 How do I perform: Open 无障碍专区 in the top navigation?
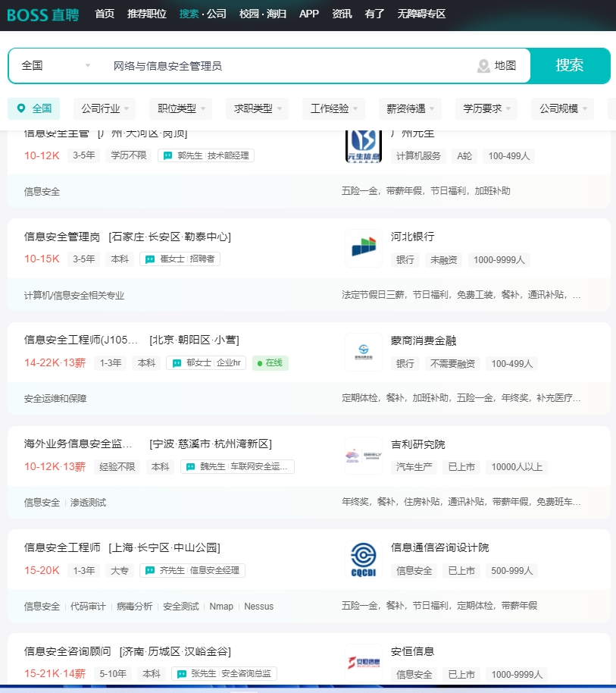[421, 14]
